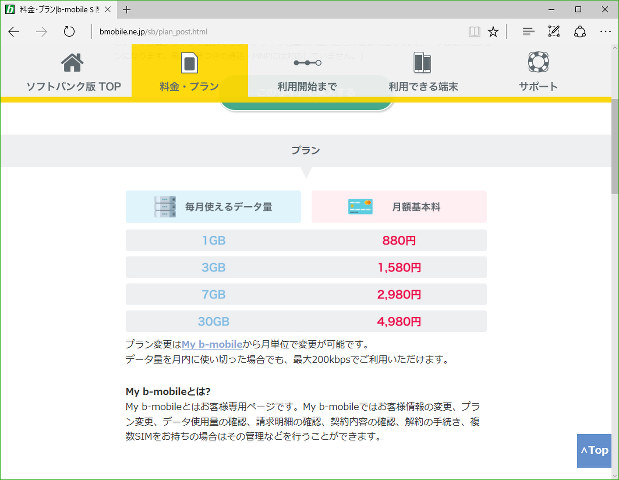Click the 毎月使えるデータ量 header text
Screen dimensions: 619x480
click(x=229, y=207)
